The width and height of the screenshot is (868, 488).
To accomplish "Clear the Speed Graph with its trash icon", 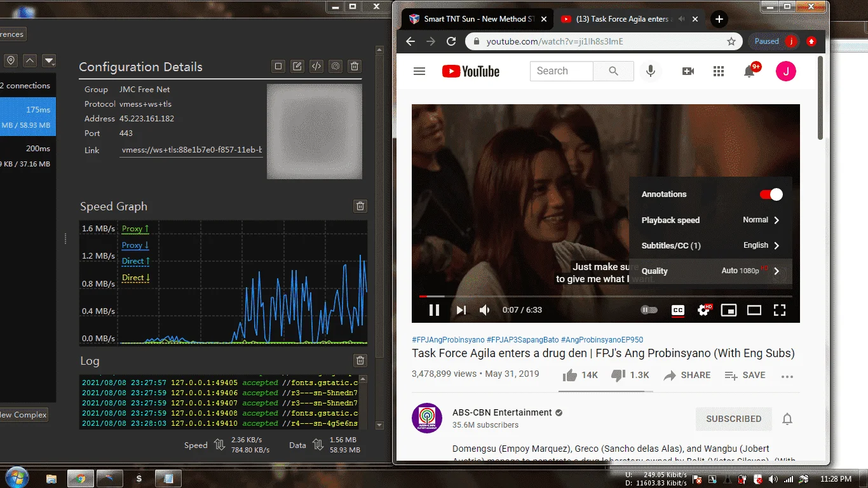I will click(360, 206).
